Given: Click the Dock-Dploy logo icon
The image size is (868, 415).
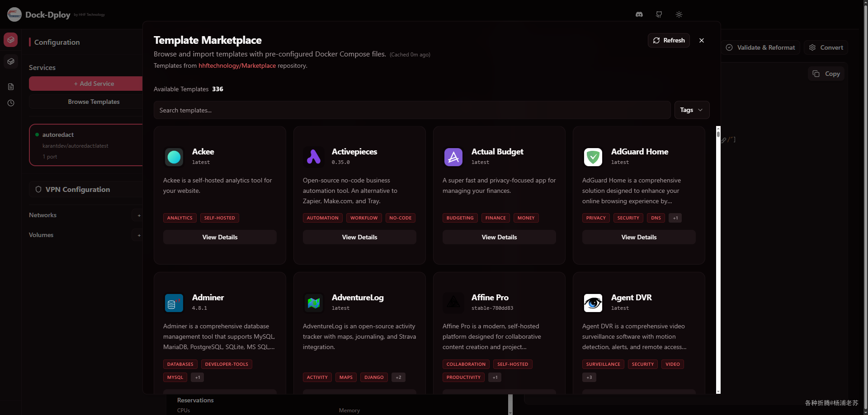Looking at the screenshot, I should click(14, 14).
